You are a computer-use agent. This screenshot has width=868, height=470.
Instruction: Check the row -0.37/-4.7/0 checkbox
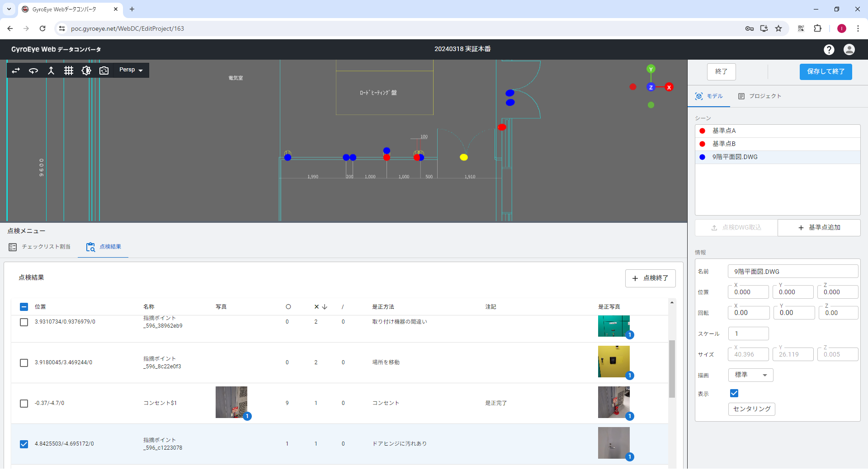24,404
